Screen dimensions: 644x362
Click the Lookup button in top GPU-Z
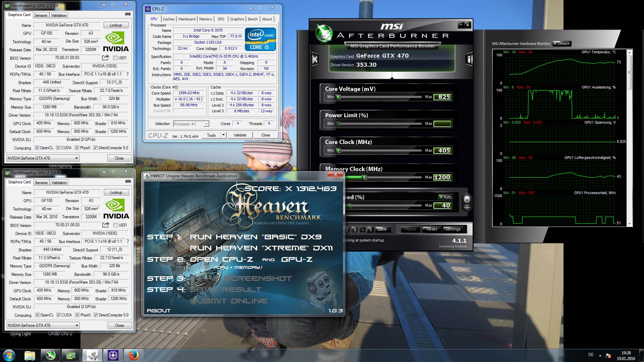pyautogui.click(x=116, y=25)
